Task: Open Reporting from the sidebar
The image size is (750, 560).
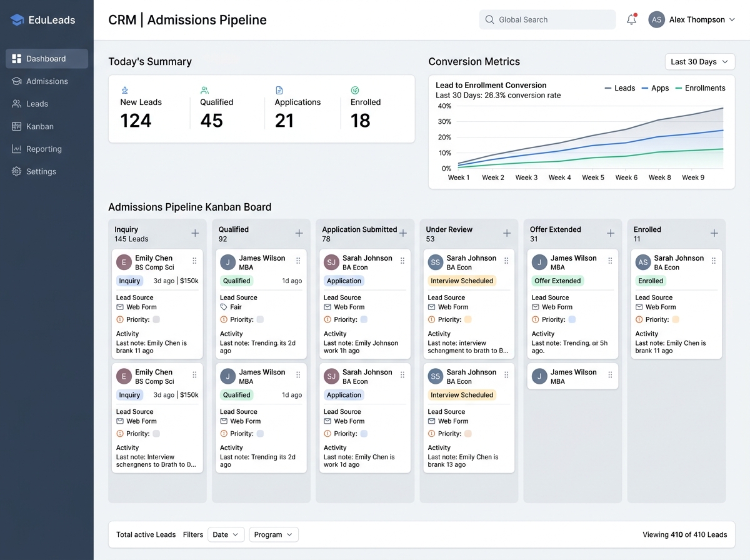Action: [x=47, y=149]
